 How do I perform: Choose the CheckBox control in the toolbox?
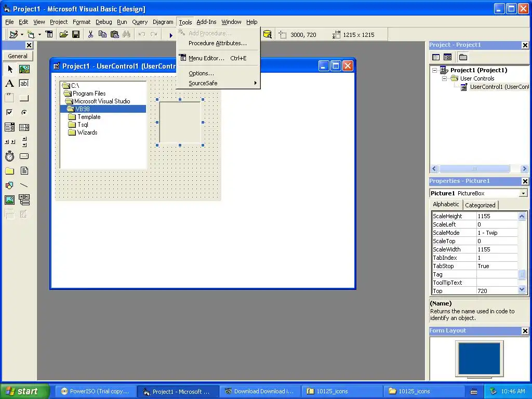click(x=10, y=112)
